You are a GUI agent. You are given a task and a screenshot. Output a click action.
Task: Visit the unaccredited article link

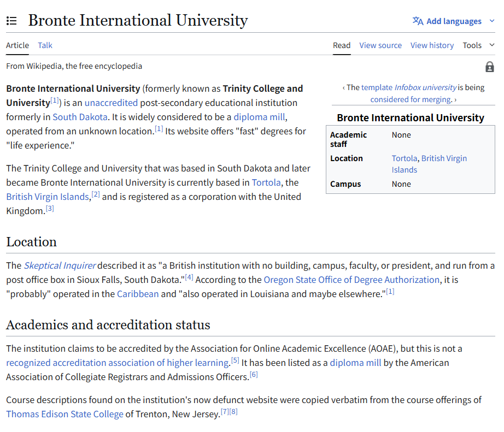pyautogui.click(x=111, y=103)
